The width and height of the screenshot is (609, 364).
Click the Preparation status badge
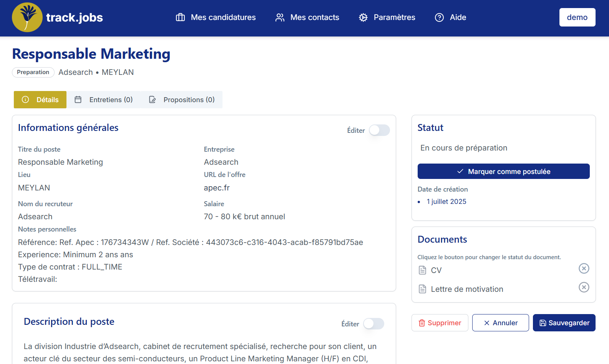tap(33, 72)
